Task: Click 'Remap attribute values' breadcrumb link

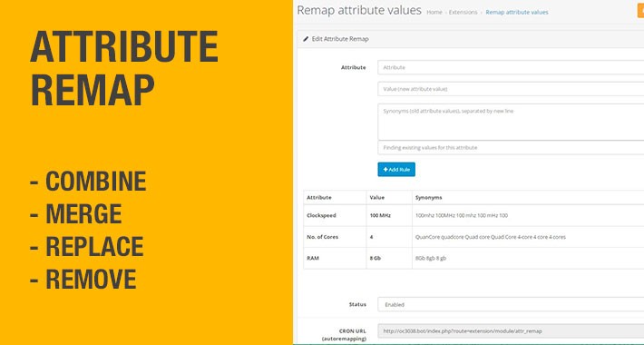Action: [517, 13]
